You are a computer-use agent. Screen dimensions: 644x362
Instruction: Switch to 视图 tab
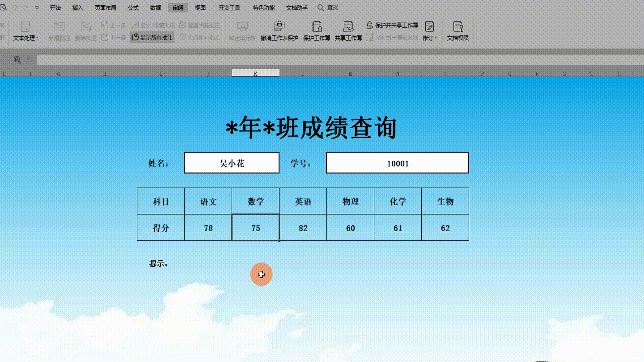tap(200, 8)
